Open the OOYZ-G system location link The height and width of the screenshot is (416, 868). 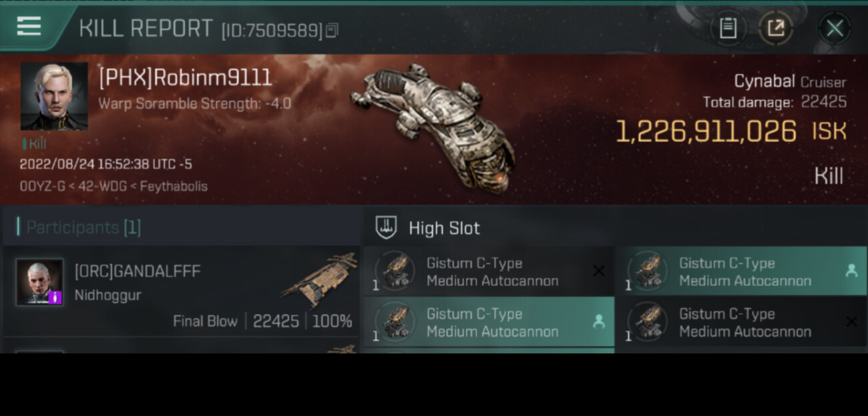[42, 186]
